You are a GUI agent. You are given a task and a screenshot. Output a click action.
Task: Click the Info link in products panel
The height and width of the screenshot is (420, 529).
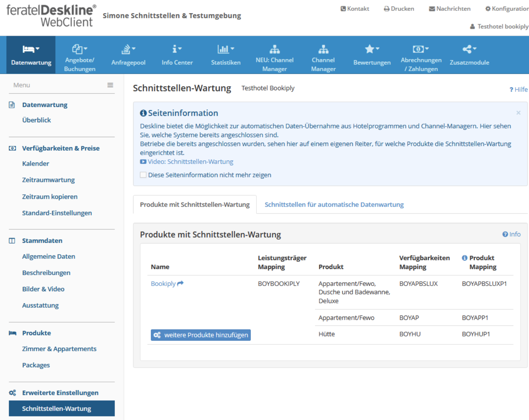click(x=511, y=234)
